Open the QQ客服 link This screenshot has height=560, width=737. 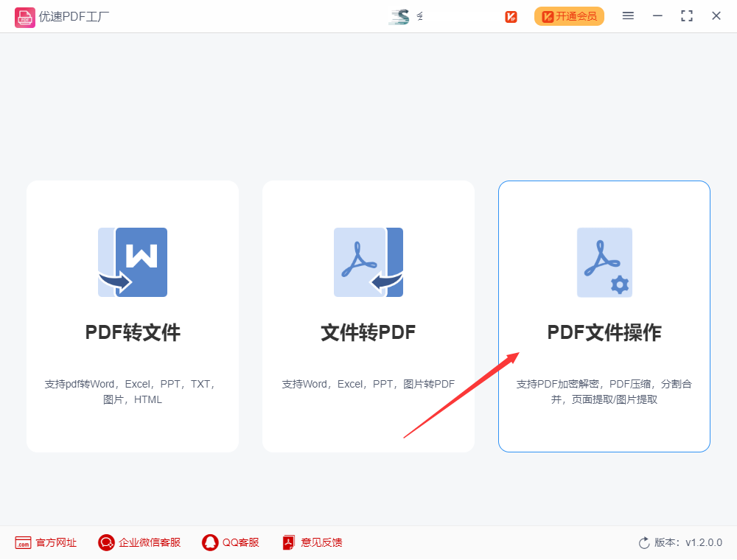point(241,542)
